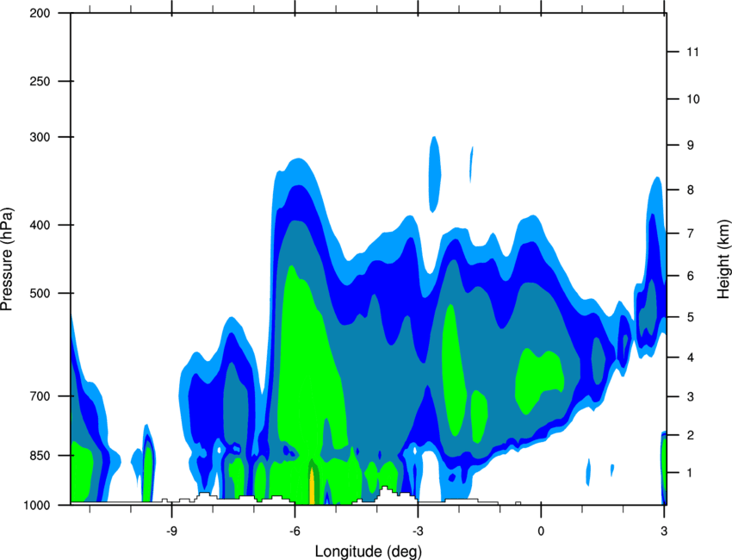Viewport: 732px width, 560px height.
Task: Click the 300 pressure tick label
Action: (x=40, y=137)
